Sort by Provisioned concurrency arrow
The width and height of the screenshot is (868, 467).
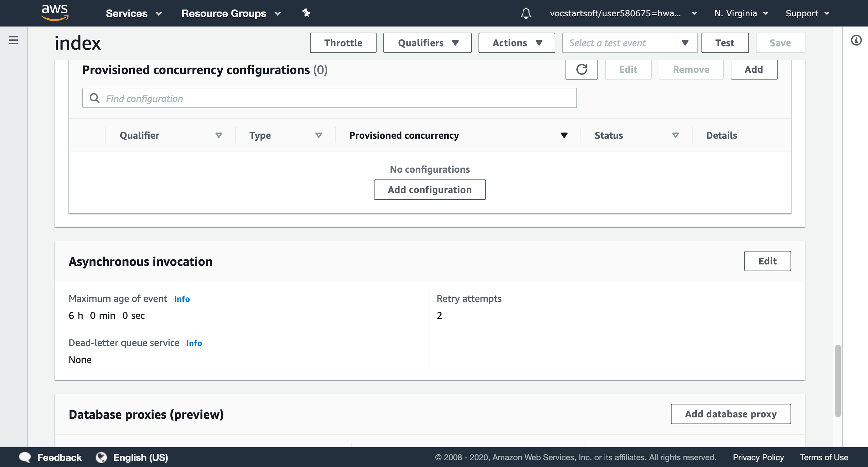564,135
